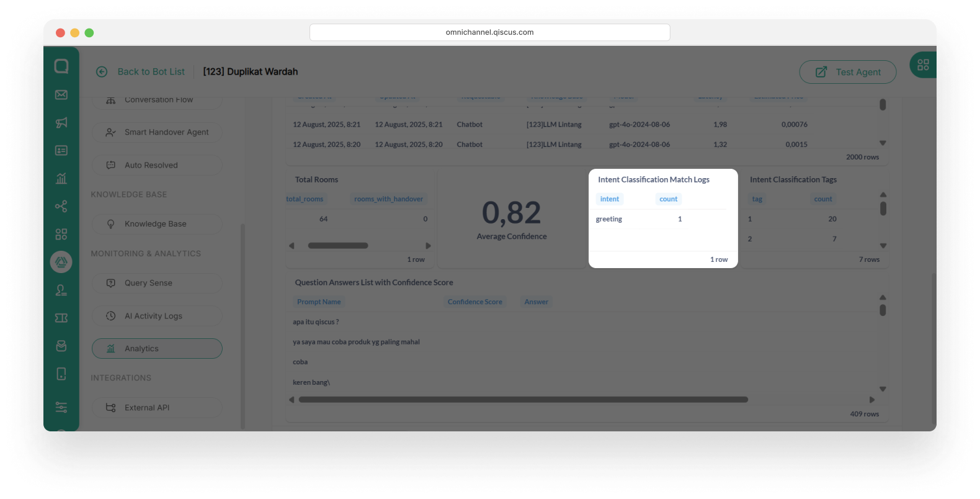Open the broadcast megaphone icon
The height and width of the screenshot is (499, 980).
point(61,122)
